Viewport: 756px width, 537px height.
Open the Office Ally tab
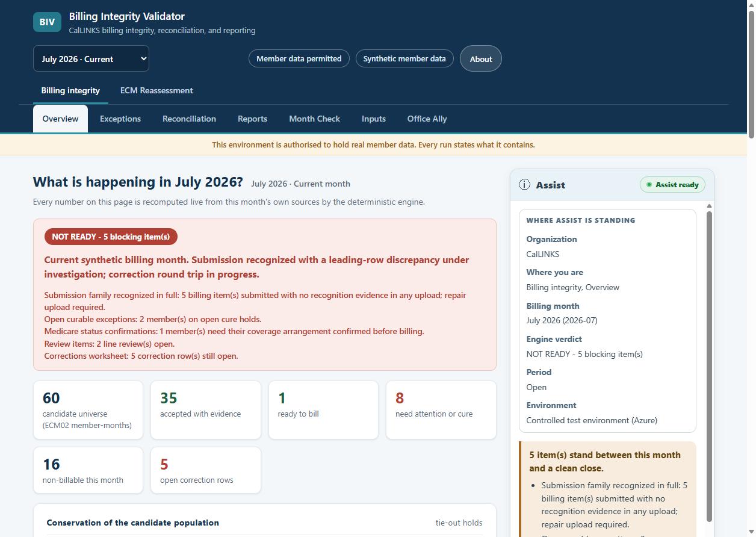pyautogui.click(x=427, y=119)
